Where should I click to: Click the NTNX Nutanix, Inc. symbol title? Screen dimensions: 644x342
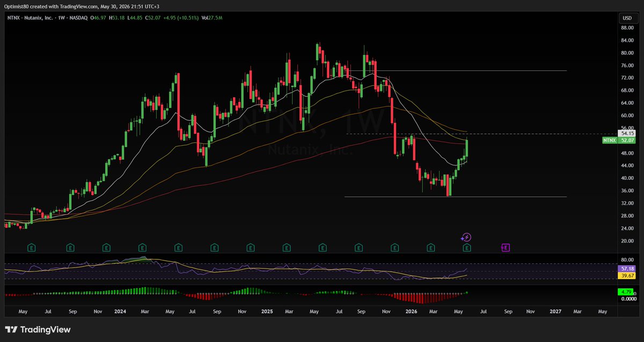31,18
